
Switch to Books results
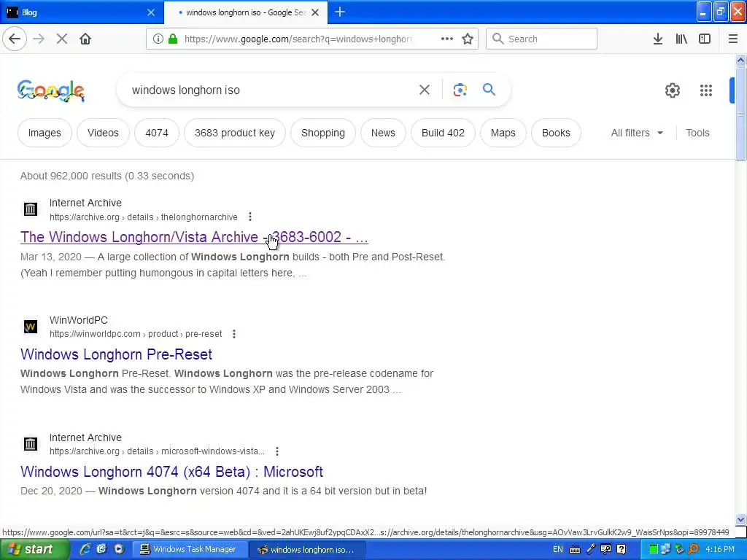[556, 133]
